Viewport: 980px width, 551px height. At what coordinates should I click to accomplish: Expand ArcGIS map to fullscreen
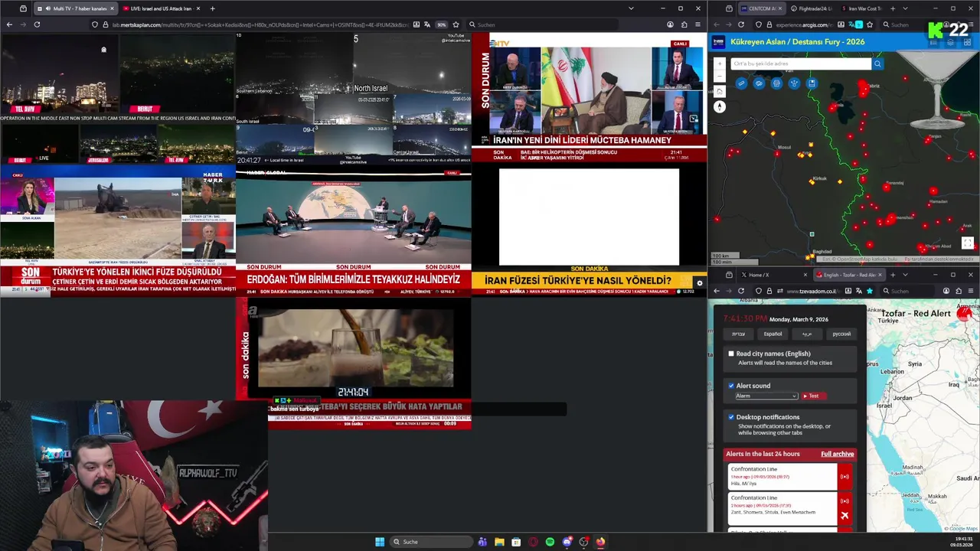(x=968, y=243)
